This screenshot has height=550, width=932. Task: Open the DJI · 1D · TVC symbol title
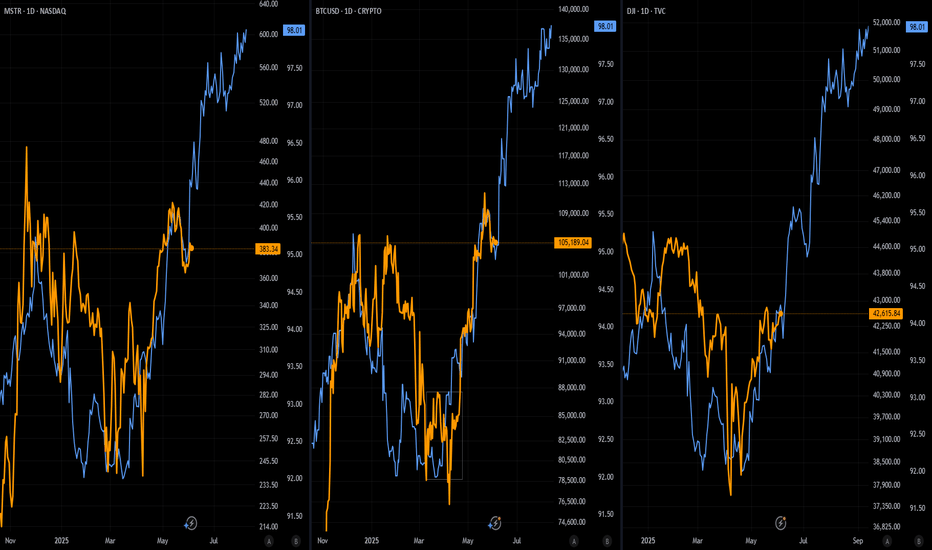pyautogui.click(x=646, y=11)
